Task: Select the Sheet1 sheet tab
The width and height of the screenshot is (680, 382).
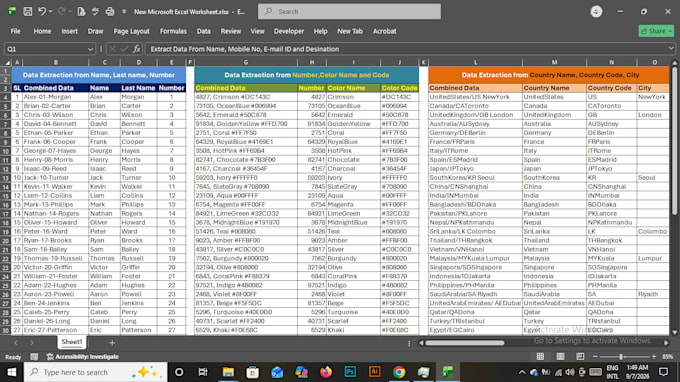Action: click(x=72, y=342)
